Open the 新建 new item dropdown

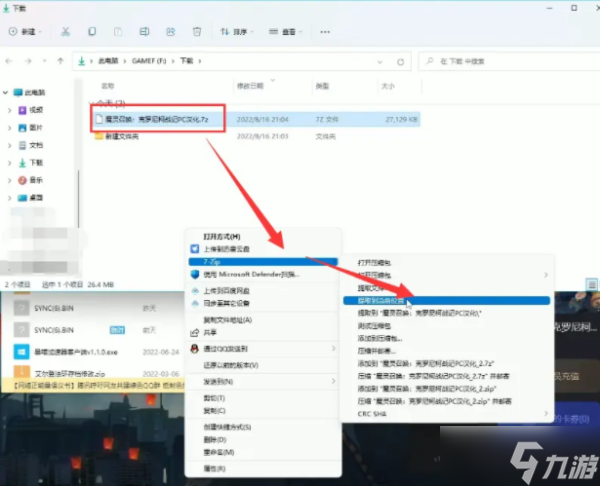pos(25,32)
